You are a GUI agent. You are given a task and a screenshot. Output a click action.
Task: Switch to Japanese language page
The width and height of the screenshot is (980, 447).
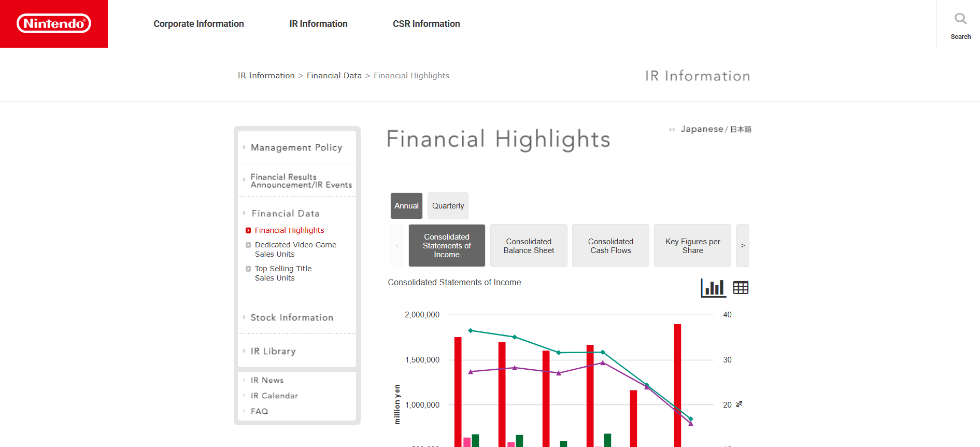pos(716,129)
